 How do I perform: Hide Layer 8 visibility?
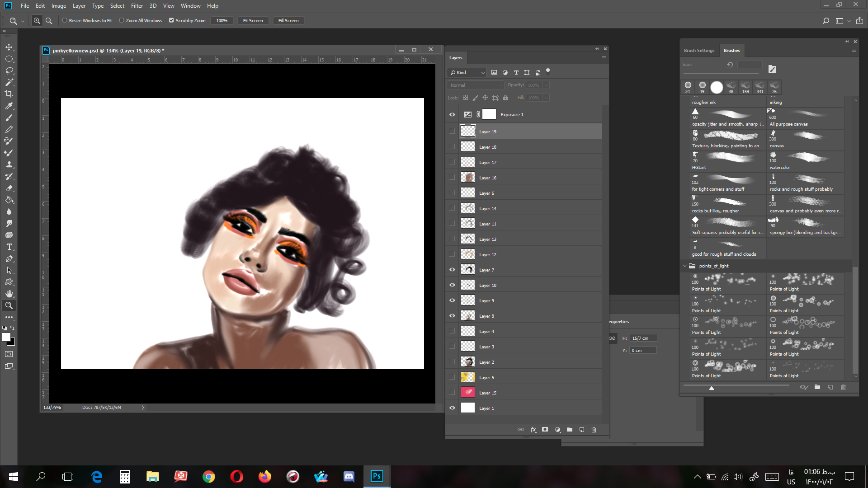pos(452,316)
